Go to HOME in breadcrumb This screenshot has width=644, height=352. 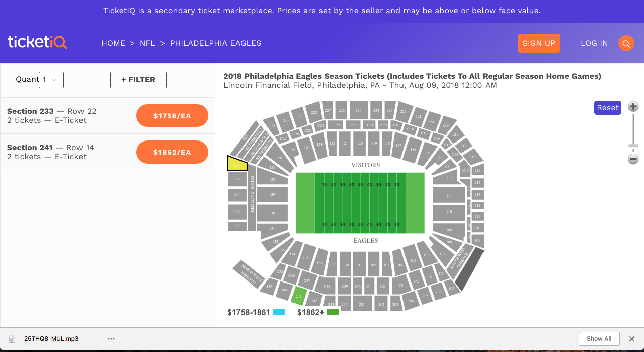(113, 43)
